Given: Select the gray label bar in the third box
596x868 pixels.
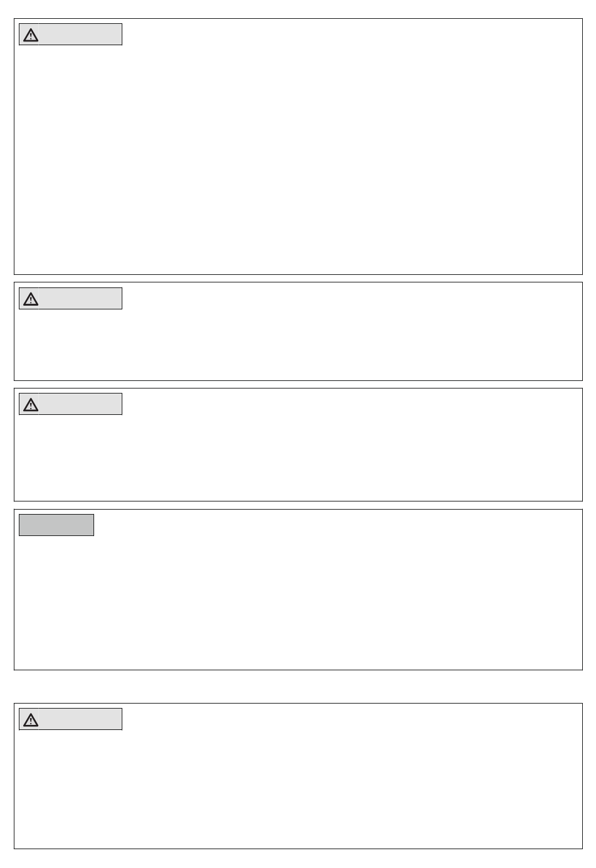Looking at the screenshot, I should click(70, 404).
